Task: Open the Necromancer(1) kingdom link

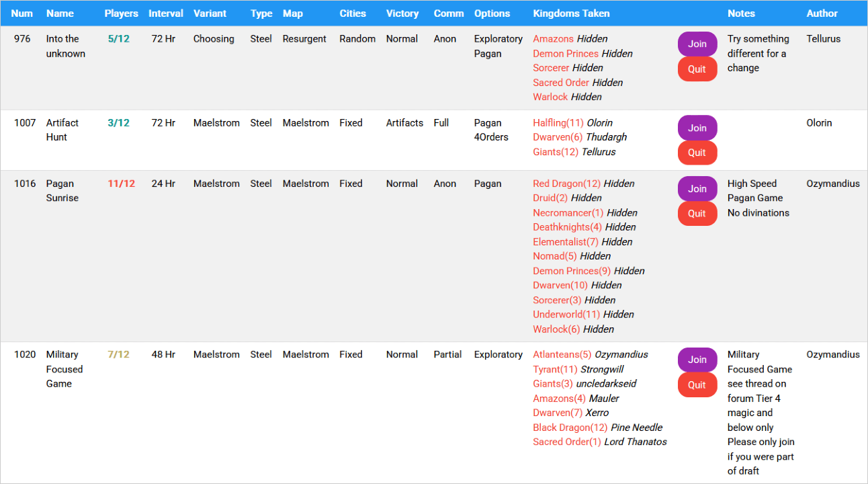Action: point(568,212)
